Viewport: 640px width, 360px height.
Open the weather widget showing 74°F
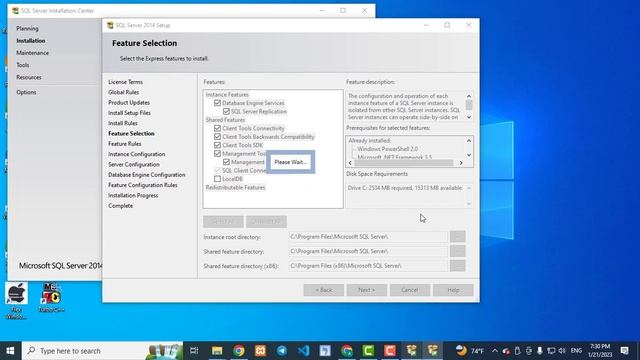[470, 351]
